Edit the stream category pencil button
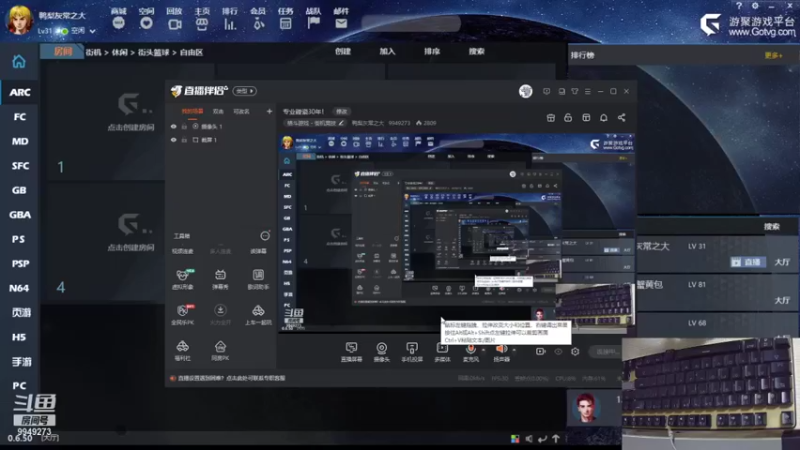Screen dimensions: 800x450 pos(341,123)
